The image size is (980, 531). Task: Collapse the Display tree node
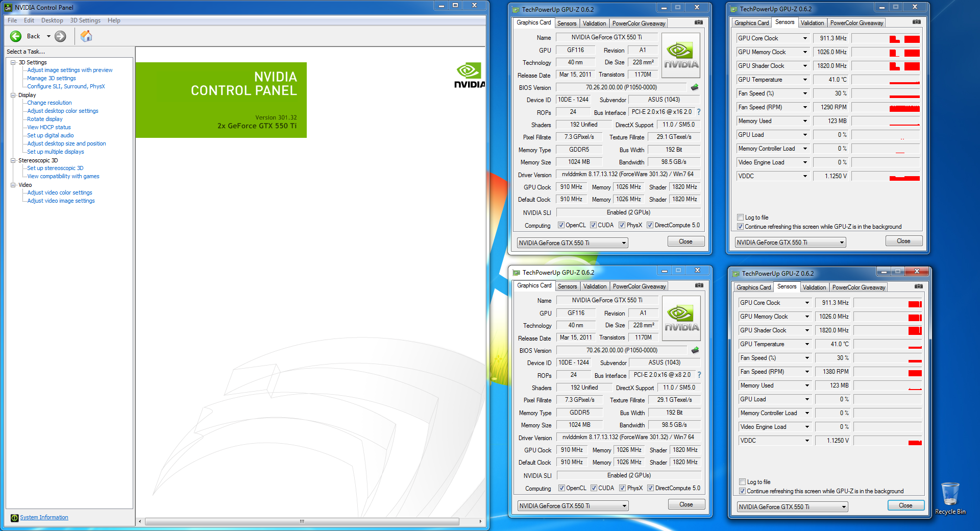(13, 95)
